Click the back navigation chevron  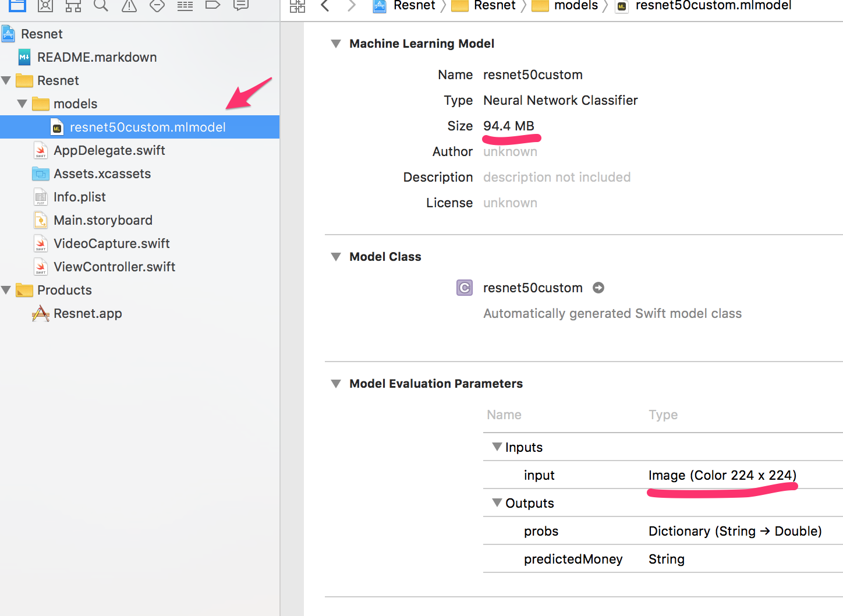pos(325,6)
